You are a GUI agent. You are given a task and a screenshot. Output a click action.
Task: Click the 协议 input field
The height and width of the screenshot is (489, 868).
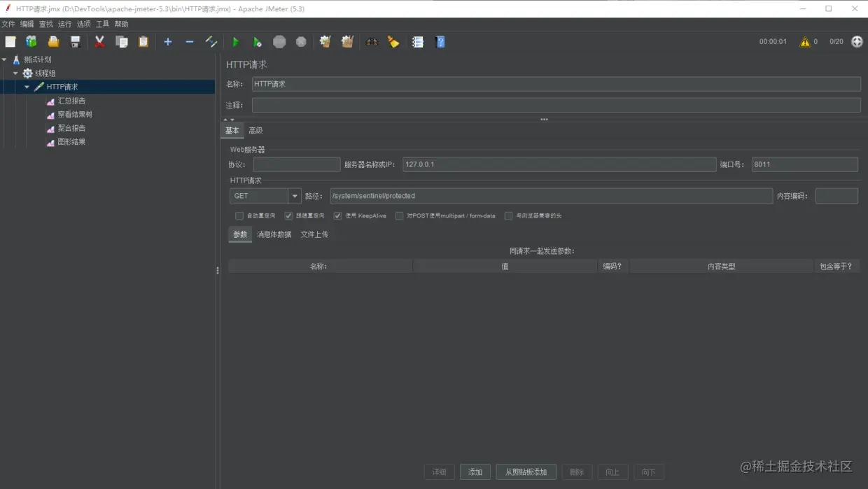click(297, 164)
